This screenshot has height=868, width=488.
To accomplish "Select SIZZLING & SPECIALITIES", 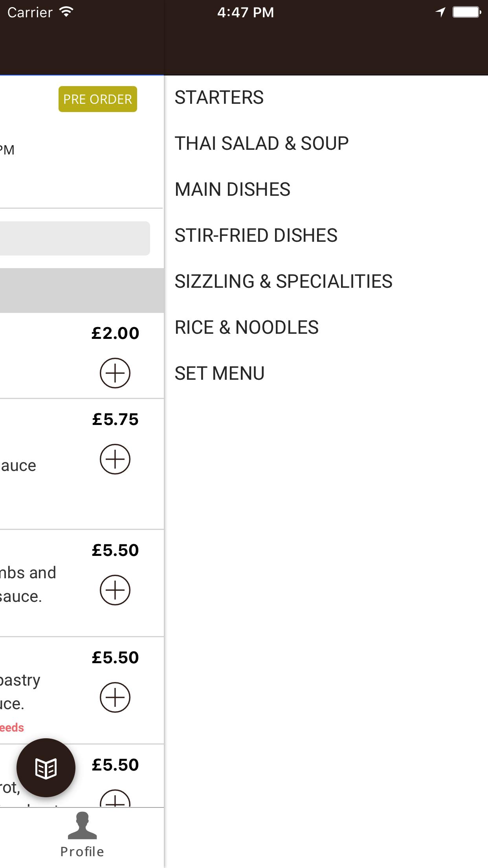I will coord(284,281).
